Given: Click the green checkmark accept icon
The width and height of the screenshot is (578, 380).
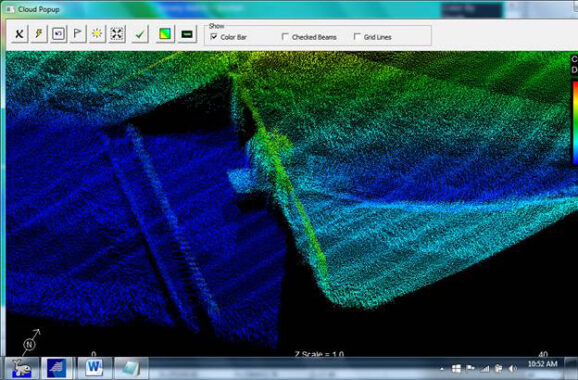Looking at the screenshot, I should click(x=140, y=34).
